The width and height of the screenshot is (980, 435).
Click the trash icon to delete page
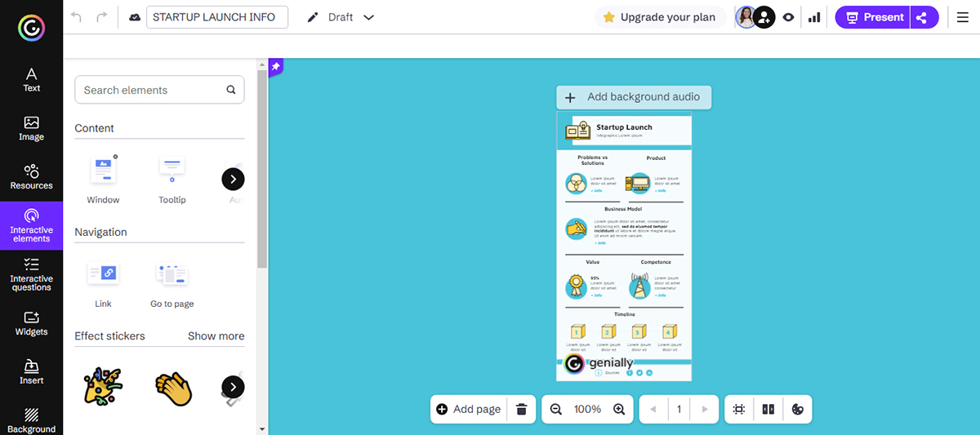coord(521,409)
